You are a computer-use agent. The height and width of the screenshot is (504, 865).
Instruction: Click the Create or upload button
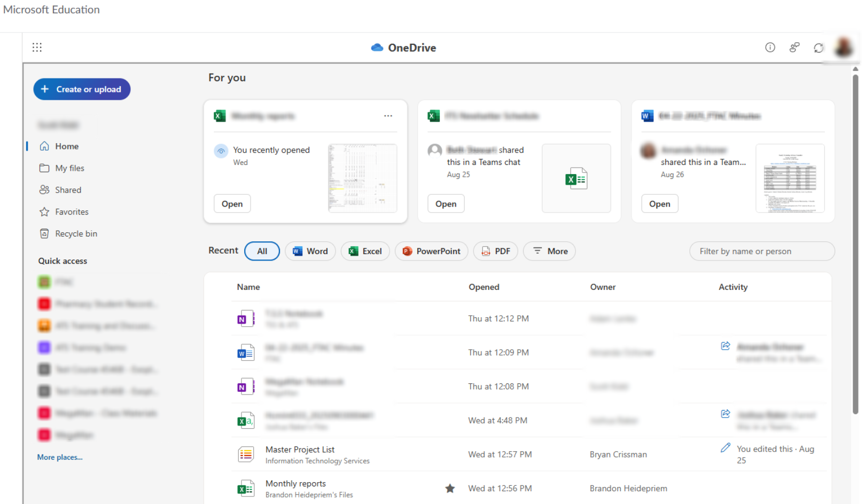[x=82, y=89]
